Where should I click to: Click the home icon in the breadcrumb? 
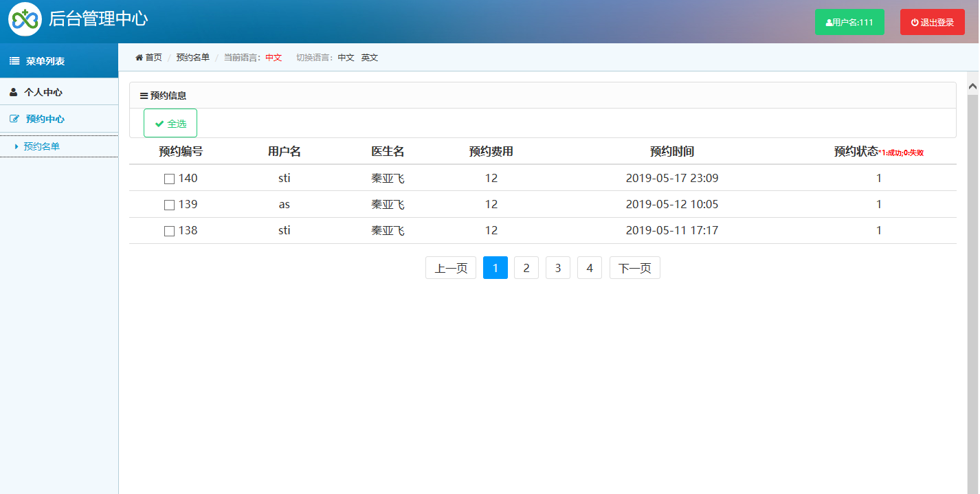click(x=139, y=58)
